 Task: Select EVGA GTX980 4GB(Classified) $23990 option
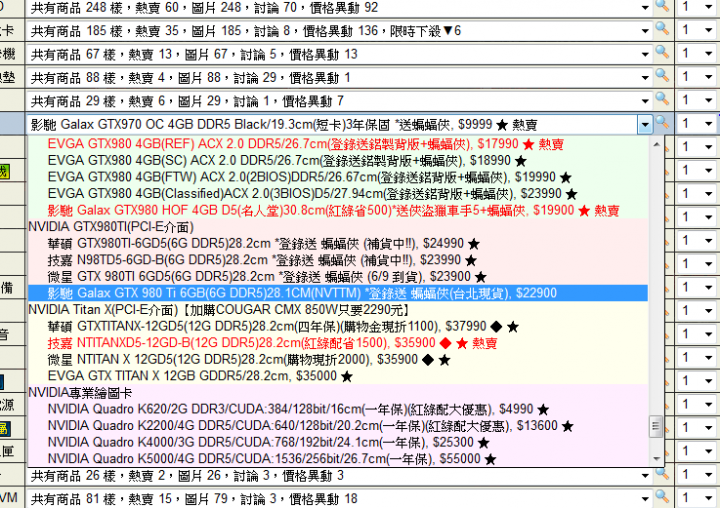click(x=338, y=194)
